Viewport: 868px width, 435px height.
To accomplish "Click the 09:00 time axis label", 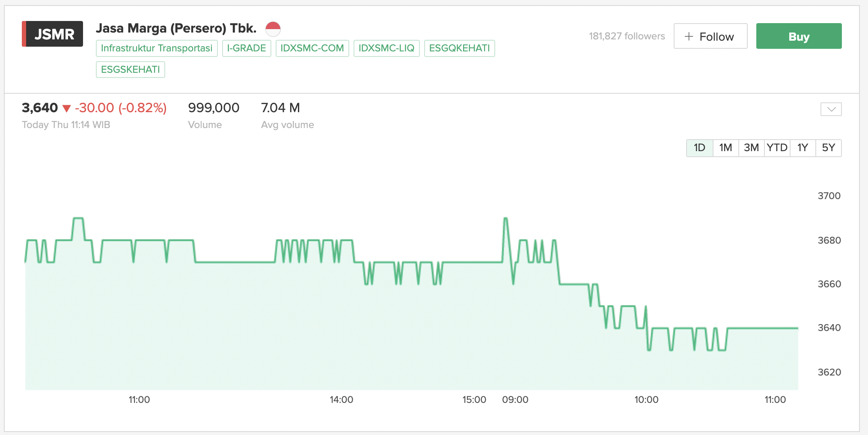I will click(x=515, y=400).
